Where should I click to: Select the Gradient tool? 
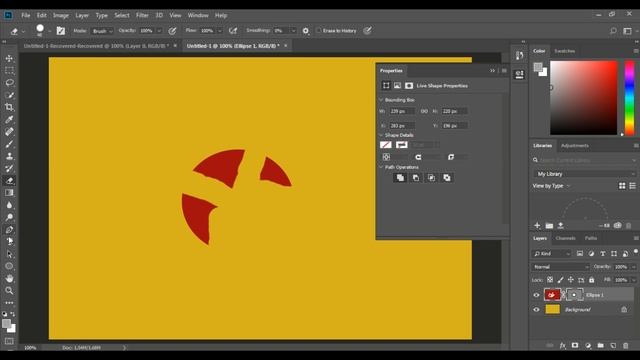pos(9,193)
